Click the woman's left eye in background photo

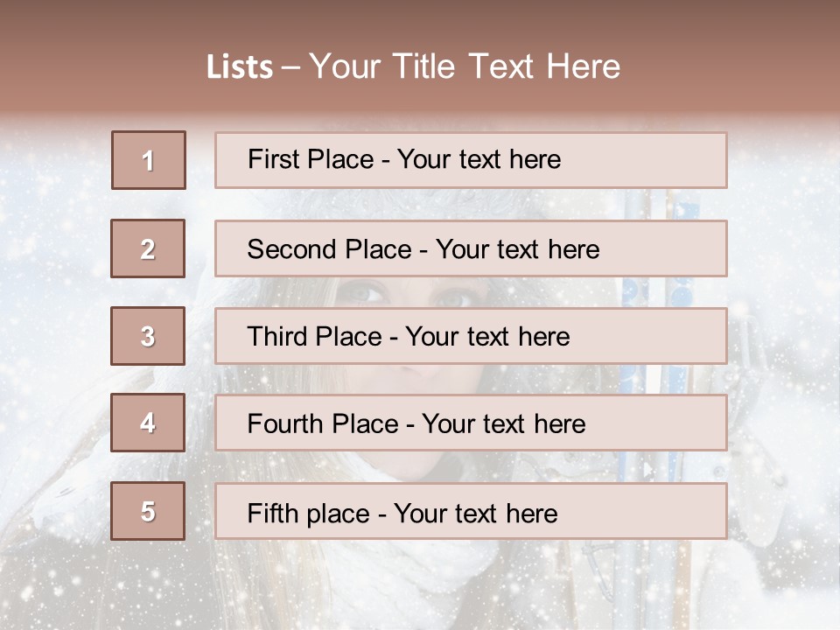369,292
